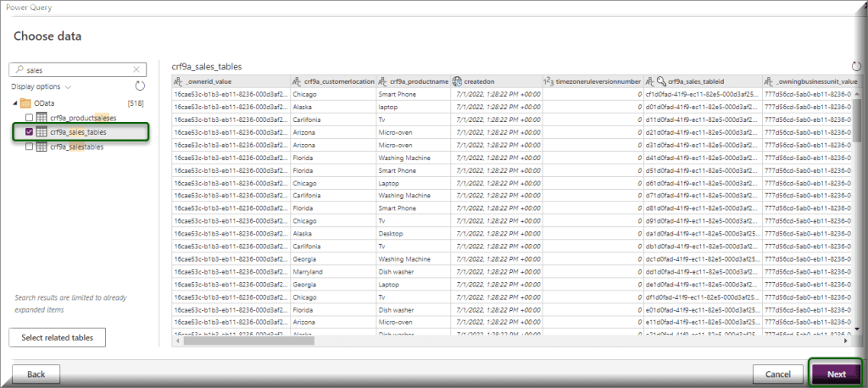
Task: Select the crf9a_salestables tree row label
Action: [x=77, y=147]
